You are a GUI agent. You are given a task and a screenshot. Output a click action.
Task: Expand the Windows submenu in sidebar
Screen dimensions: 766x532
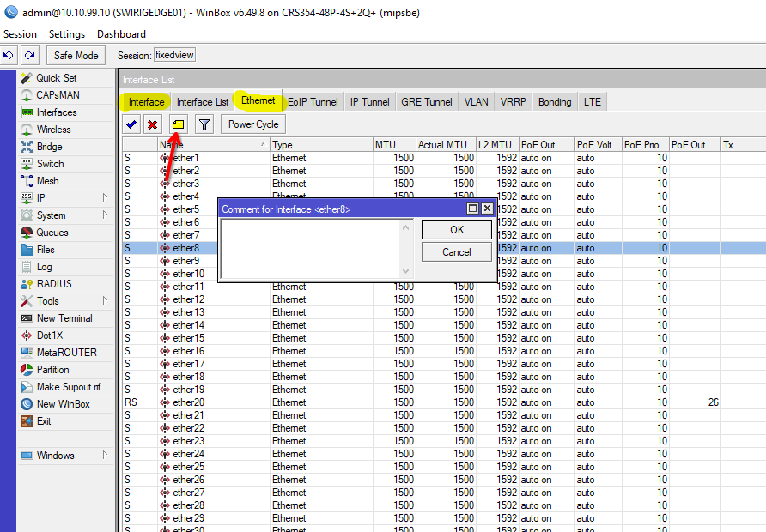[x=105, y=456]
